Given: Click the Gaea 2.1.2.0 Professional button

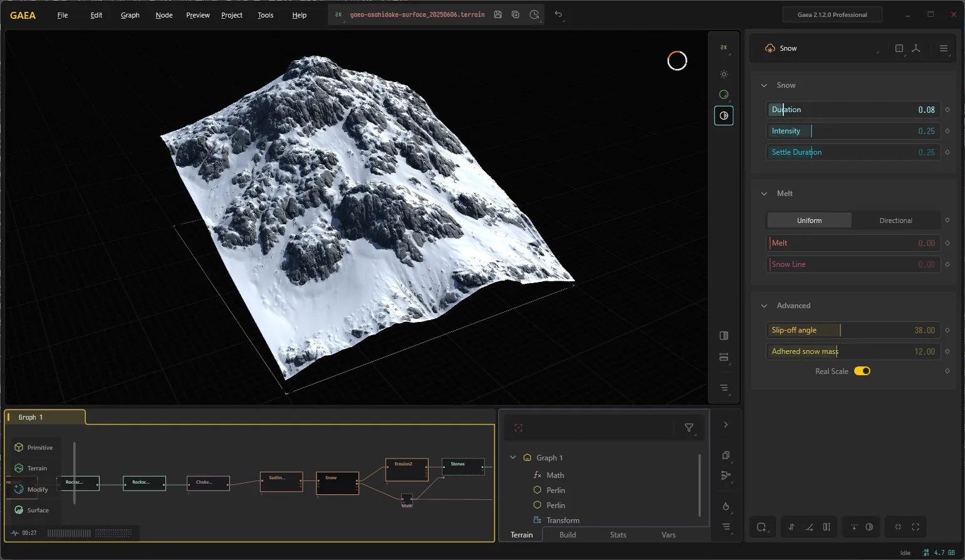Looking at the screenshot, I should point(832,14).
